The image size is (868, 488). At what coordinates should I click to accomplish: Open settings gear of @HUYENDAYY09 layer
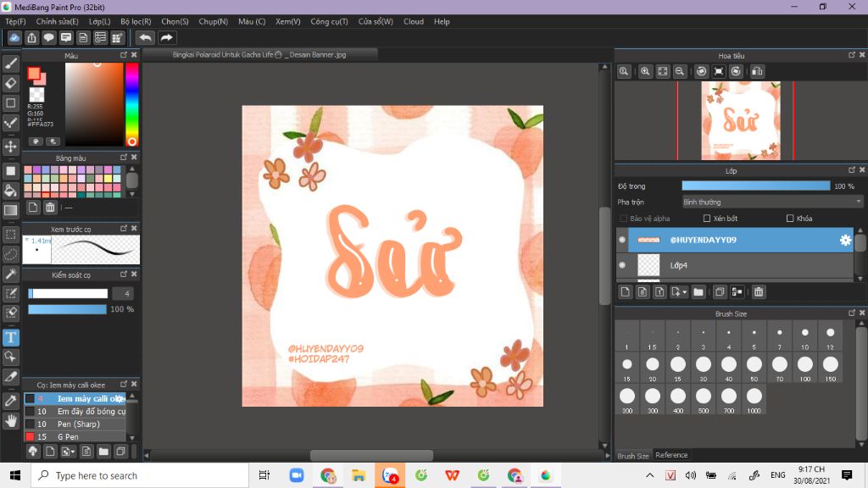click(x=845, y=241)
